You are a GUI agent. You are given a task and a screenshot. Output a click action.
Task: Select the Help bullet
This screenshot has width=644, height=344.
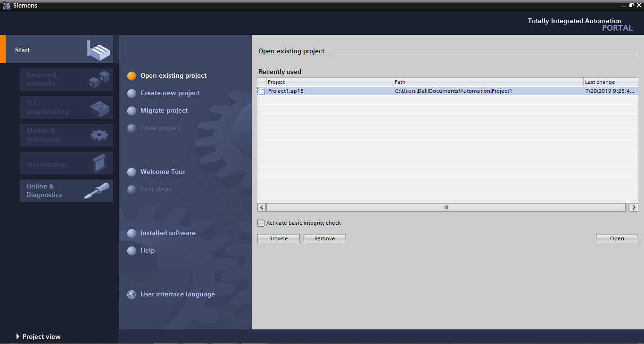[x=132, y=251]
